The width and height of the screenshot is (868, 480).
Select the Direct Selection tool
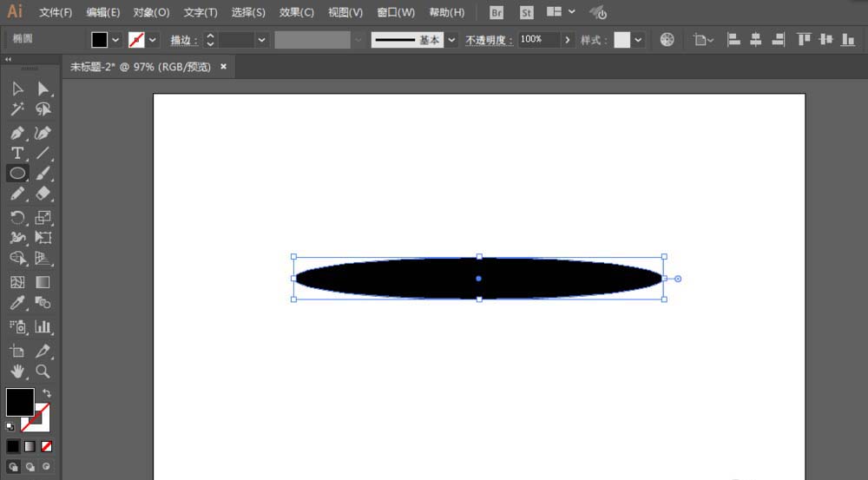[x=43, y=89]
